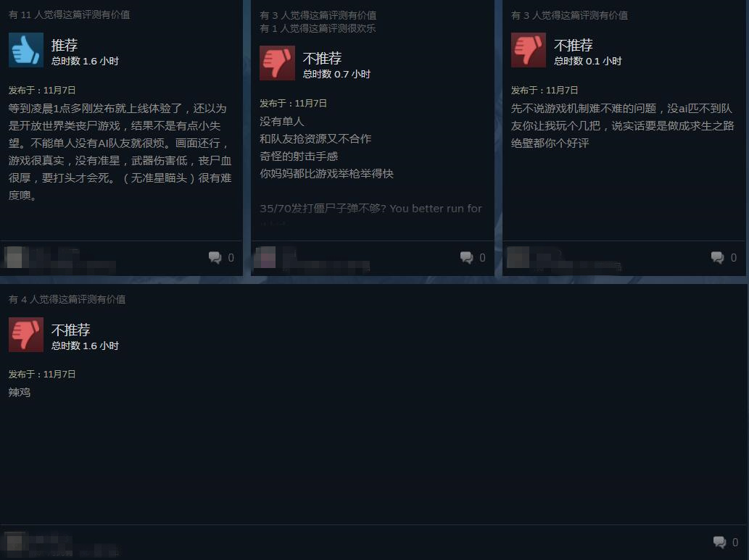749x560 pixels.
Task: Open the 不推荐 title of the 辣鸡 review
Action: coord(71,330)
